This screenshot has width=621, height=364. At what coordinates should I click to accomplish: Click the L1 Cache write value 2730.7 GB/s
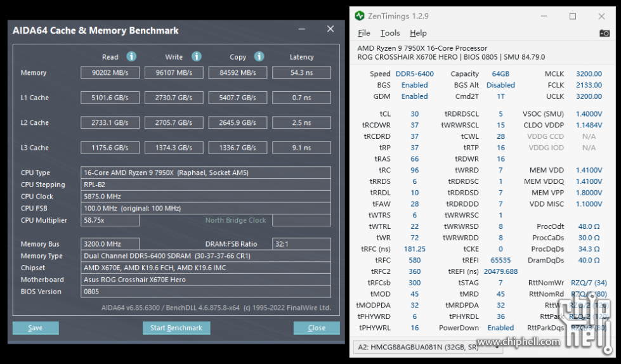[x=174, y=98]
